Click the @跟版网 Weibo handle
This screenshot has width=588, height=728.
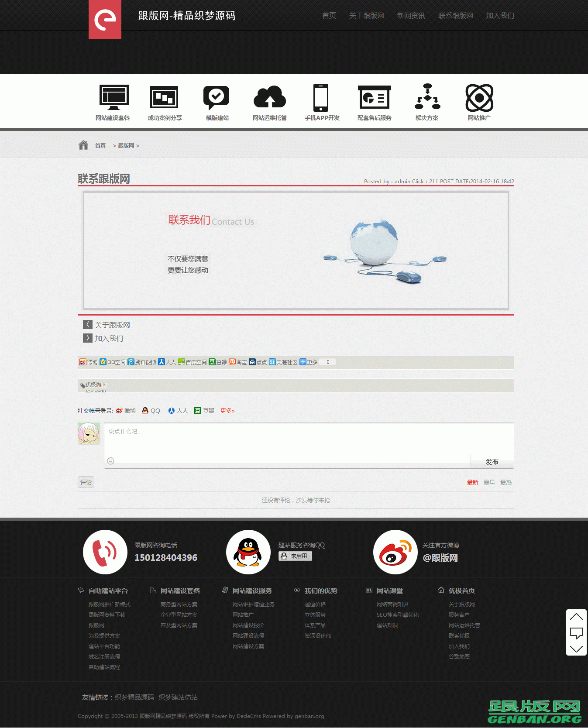440,558
